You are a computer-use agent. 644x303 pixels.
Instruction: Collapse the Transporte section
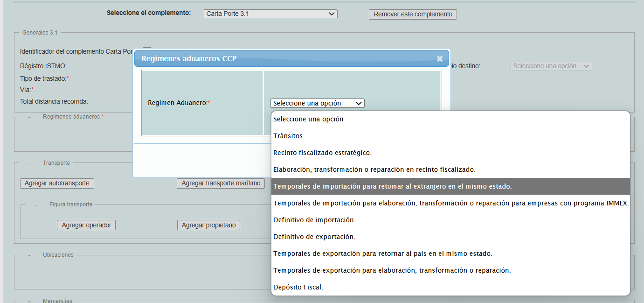point(29,163)
